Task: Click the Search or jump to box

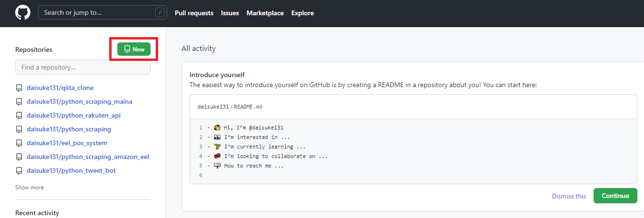Action: click(x=103, y=13)
